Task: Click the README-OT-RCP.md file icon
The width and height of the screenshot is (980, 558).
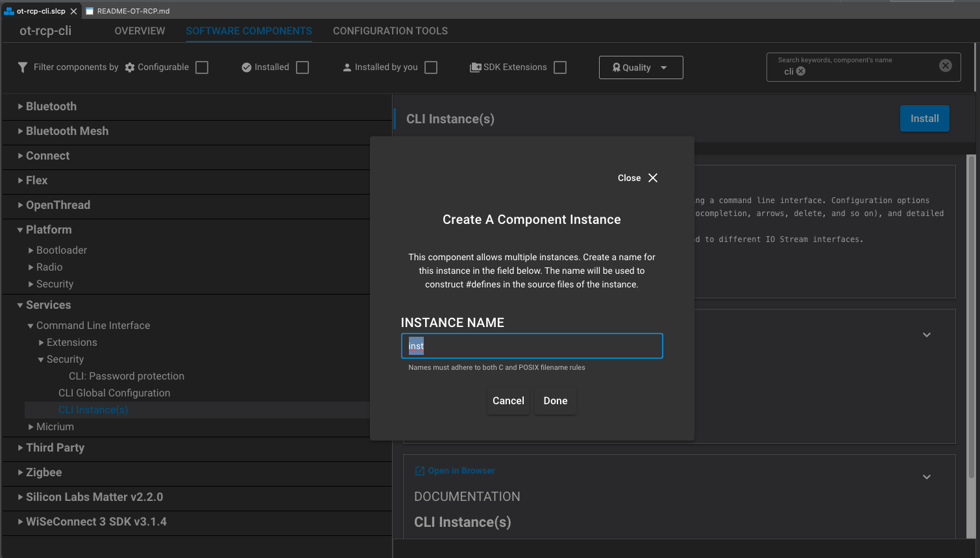Action: click(90, 11)
